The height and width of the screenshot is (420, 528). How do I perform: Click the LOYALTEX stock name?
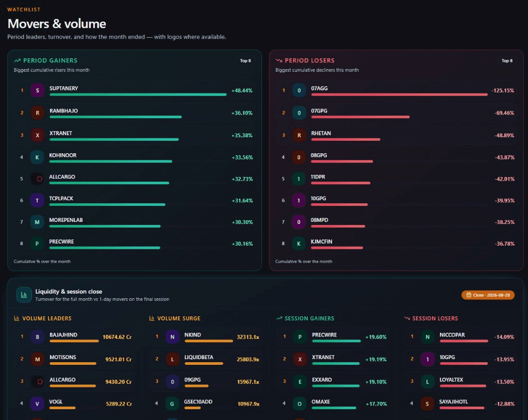451,380
